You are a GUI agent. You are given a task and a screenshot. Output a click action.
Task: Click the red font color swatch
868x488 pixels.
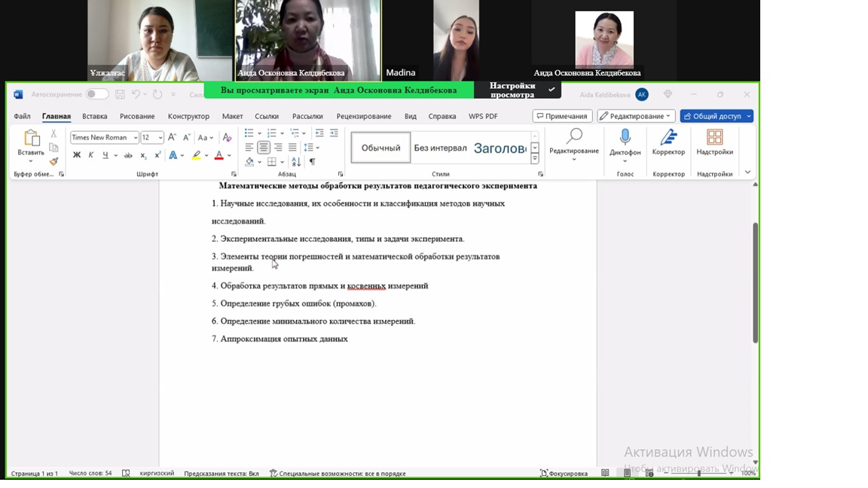(219, 156)
